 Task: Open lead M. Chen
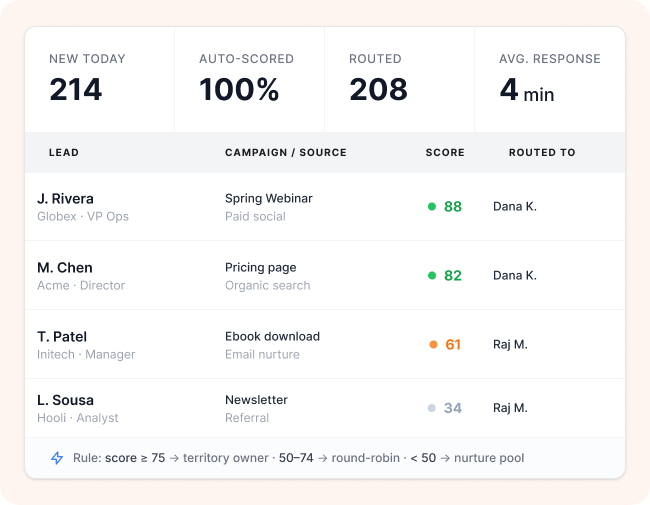pos(65,267)
